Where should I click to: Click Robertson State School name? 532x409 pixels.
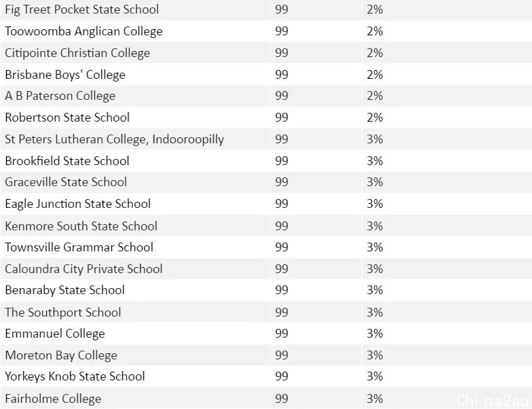[67, 118]
